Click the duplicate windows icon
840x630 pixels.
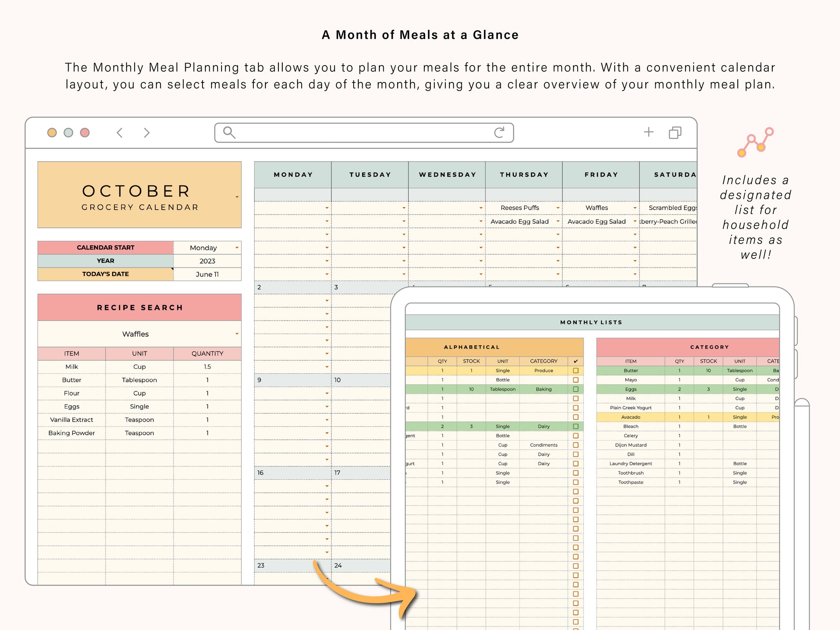point(675,132)
